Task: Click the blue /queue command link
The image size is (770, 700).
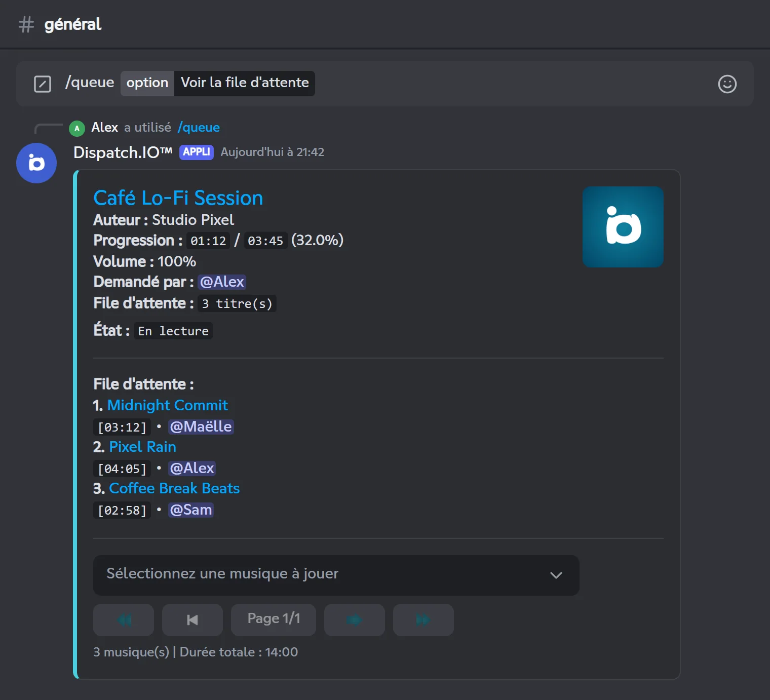Action: [199, 128]
